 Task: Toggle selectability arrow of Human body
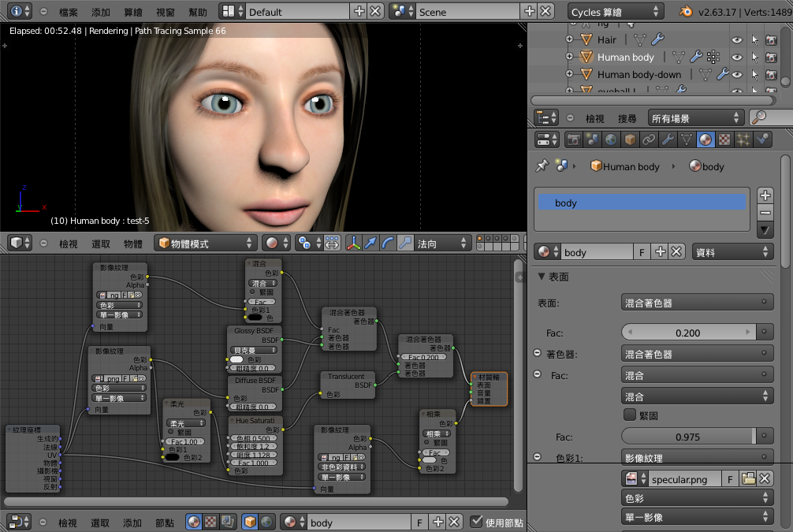754,58
